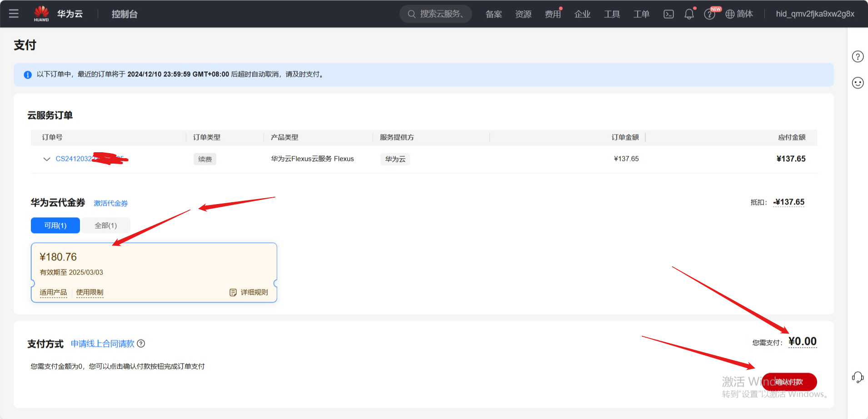This screenshot has width=868, height=419.
Task: Open the 简体 language selector
Action: click(739, 14)
